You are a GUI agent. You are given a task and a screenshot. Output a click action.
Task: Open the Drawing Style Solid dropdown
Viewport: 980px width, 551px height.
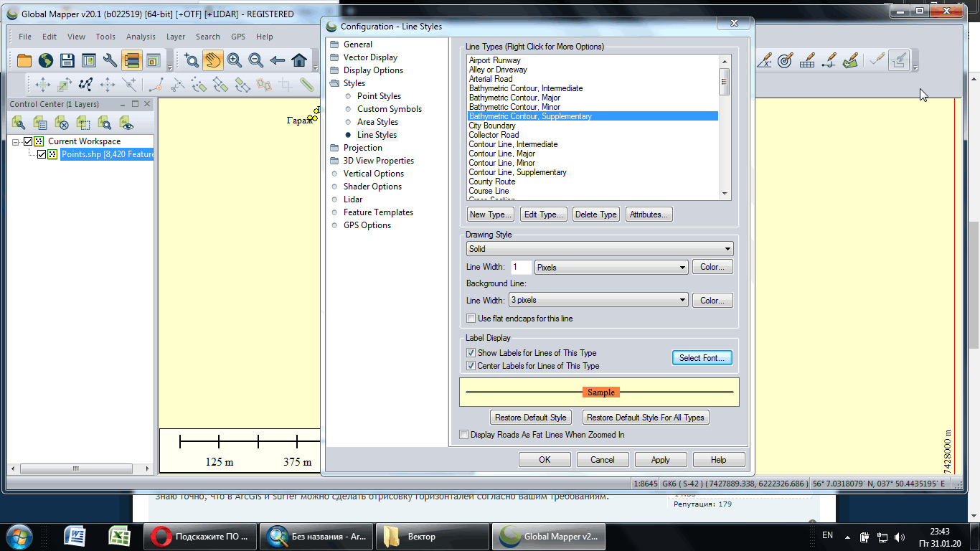click(x=600, y=249)
